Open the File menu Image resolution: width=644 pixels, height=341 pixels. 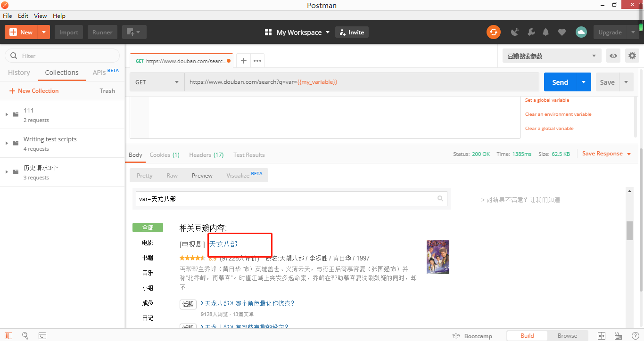point(8,16)
